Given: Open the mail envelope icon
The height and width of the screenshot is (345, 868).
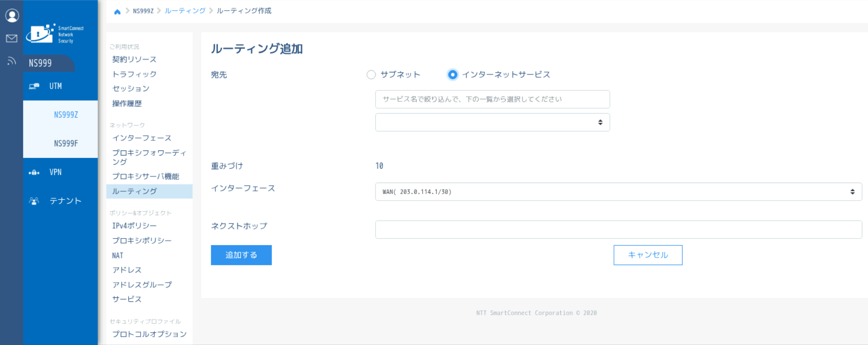Looking at the screenshot, I should 11,39.
